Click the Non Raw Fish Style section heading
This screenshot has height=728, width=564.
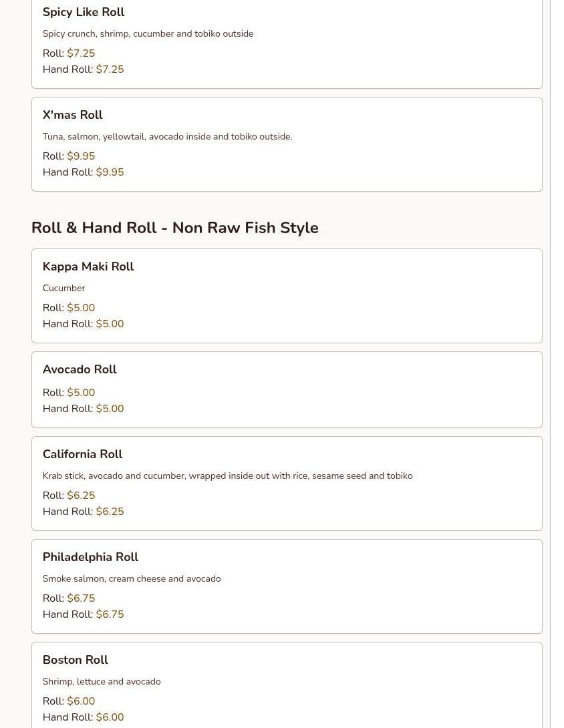click(x=174, y=228)
